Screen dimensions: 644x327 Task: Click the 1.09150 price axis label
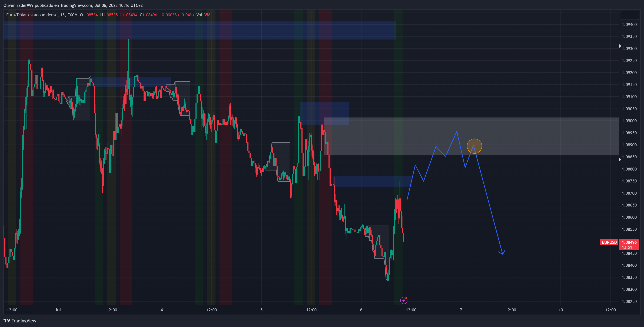(629, 85)
